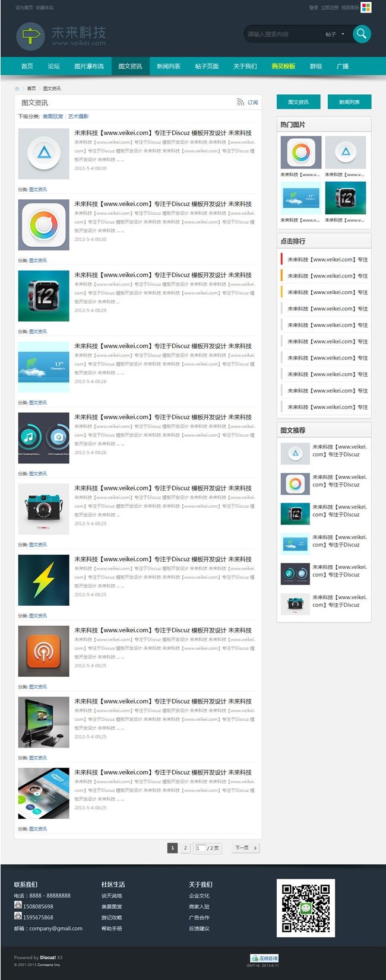Go to page 2 in pagination
This screenshot has height=980, width=386.
point(185,848)
